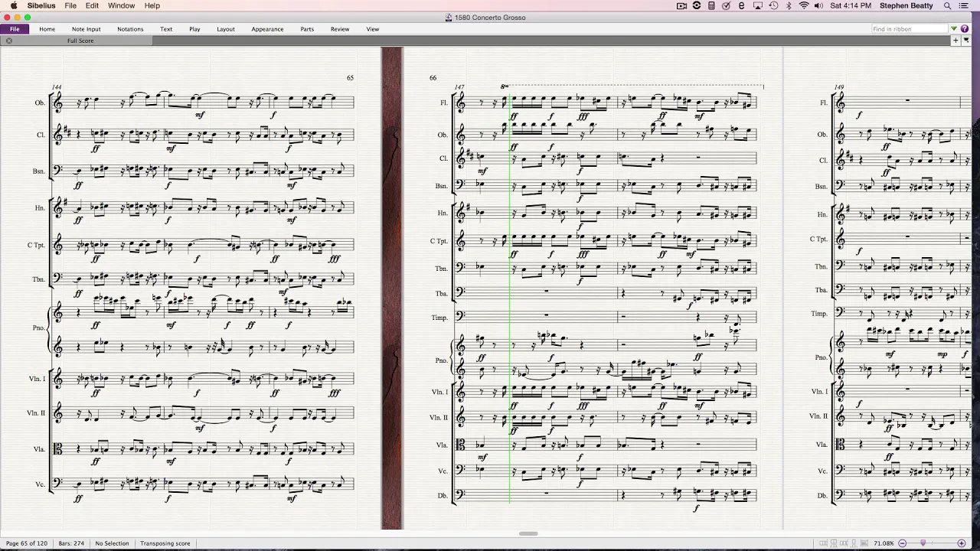Zoom out with the minus button
The width and height of the screenshot is (980, 551).
[902, 543]
